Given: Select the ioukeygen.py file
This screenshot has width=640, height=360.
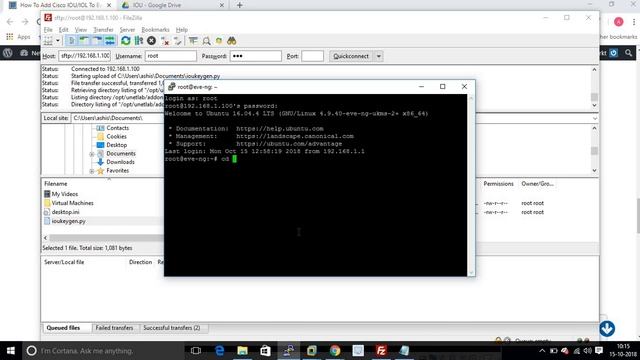Looking at the screenshot, I should [x=69, y=221].
